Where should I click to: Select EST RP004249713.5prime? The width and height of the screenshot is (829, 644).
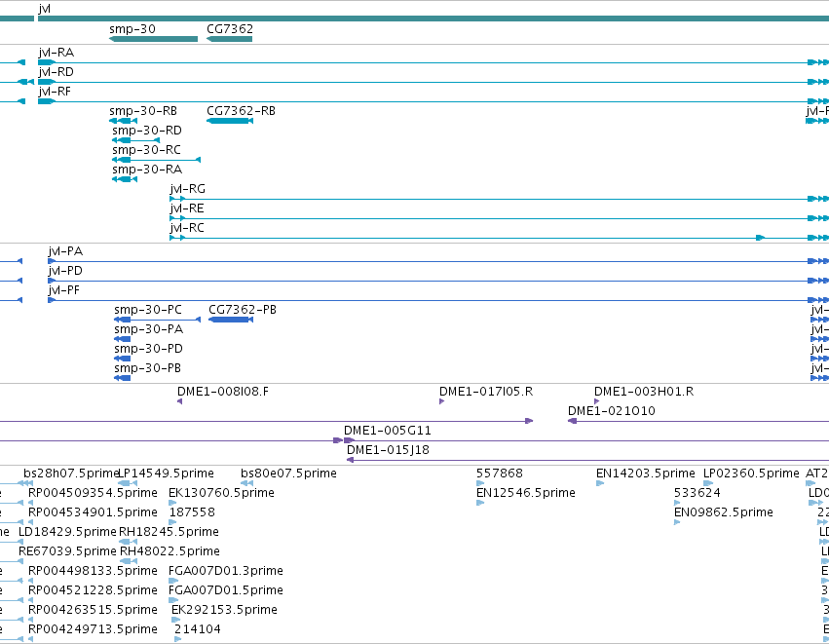coord(93,630)
